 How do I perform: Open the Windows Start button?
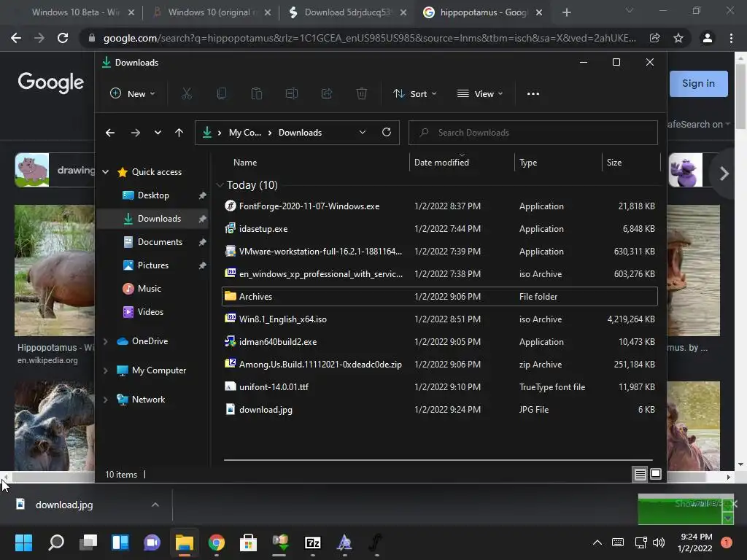click(23, 542)
